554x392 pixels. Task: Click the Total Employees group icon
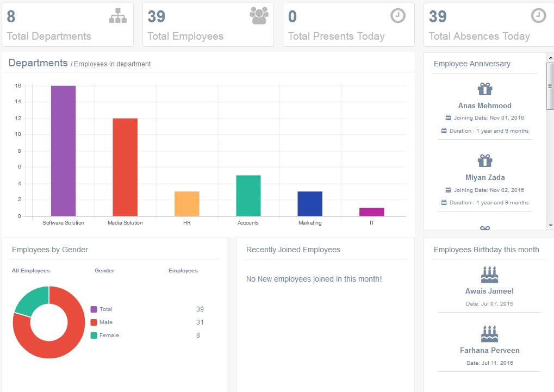(x=259, y=16)
